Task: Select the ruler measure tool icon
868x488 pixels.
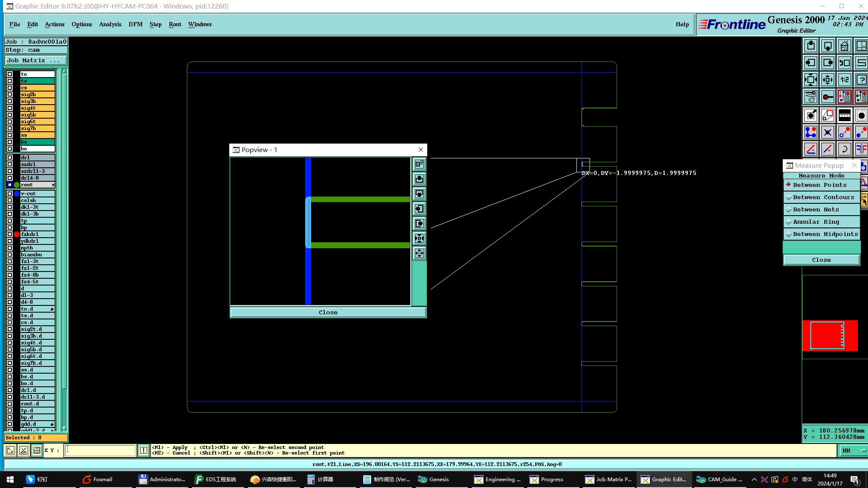Action: (844, 115)
